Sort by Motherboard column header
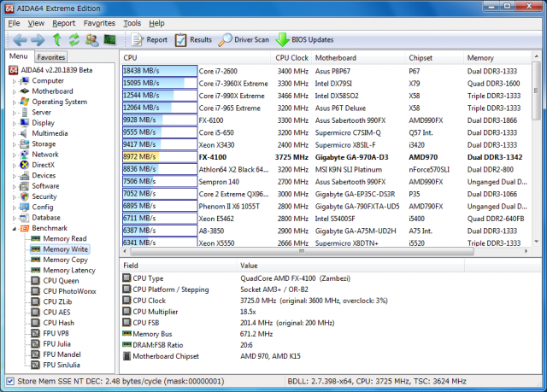547x392 pixels. coord(358,58)
